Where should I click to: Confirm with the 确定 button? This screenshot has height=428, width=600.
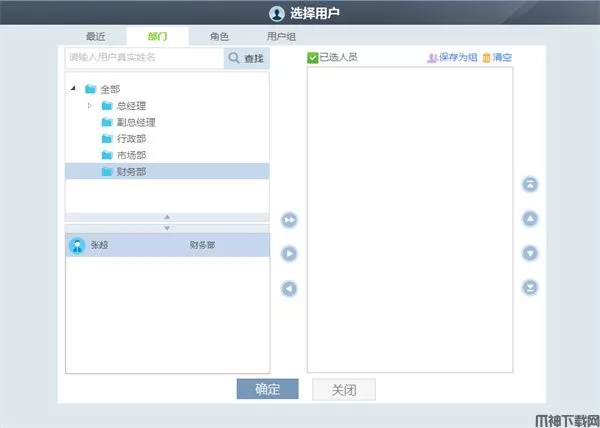267,389
